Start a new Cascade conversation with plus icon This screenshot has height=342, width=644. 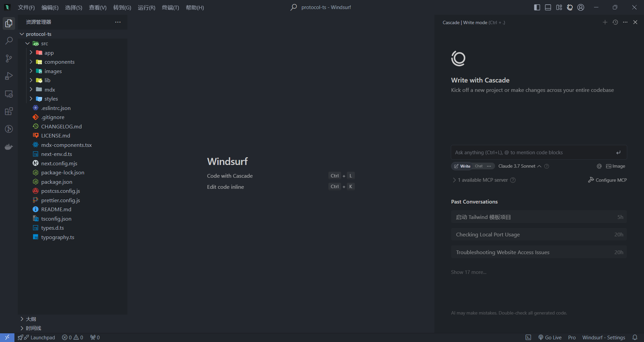(605, 22)
